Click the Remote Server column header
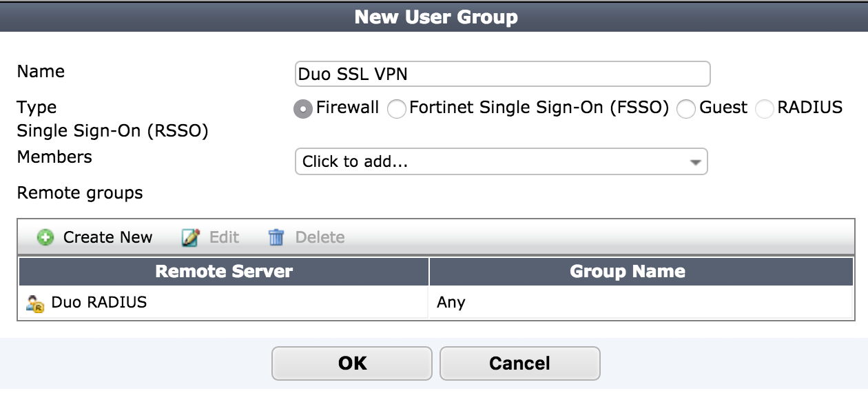The height and width of the screenshot is (400, 868). coord(223,271)
